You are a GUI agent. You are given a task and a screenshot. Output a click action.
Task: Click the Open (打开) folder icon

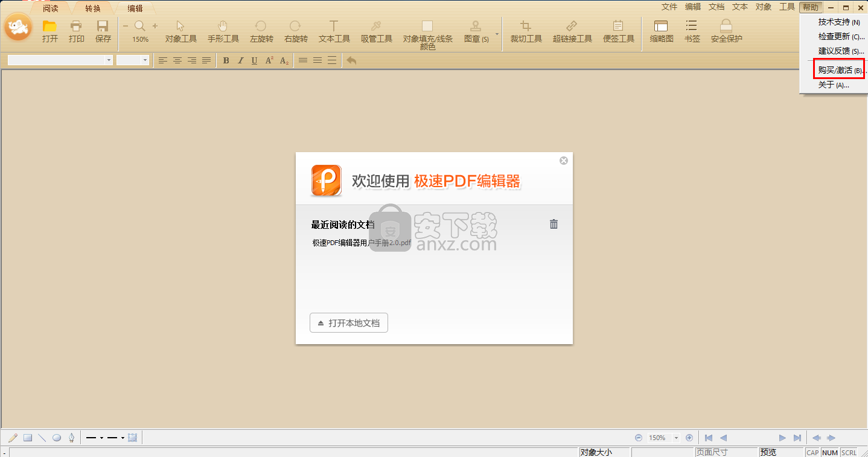(49, 26)
